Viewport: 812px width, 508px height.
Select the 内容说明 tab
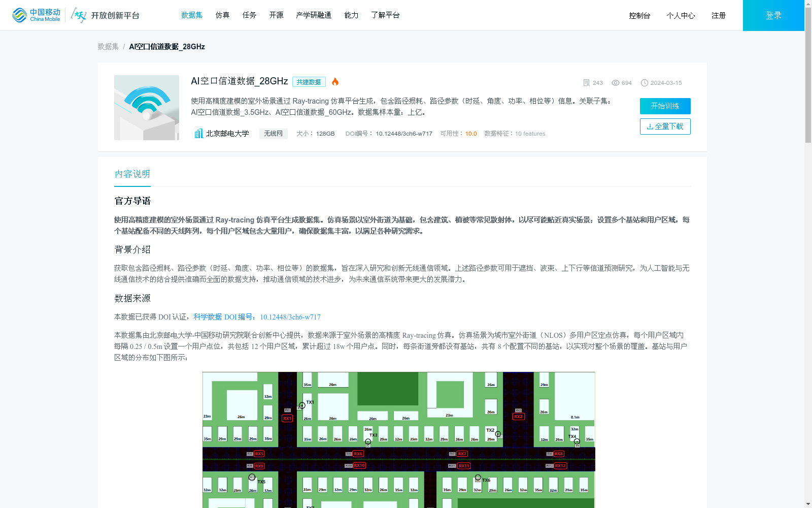pos(132,174)
